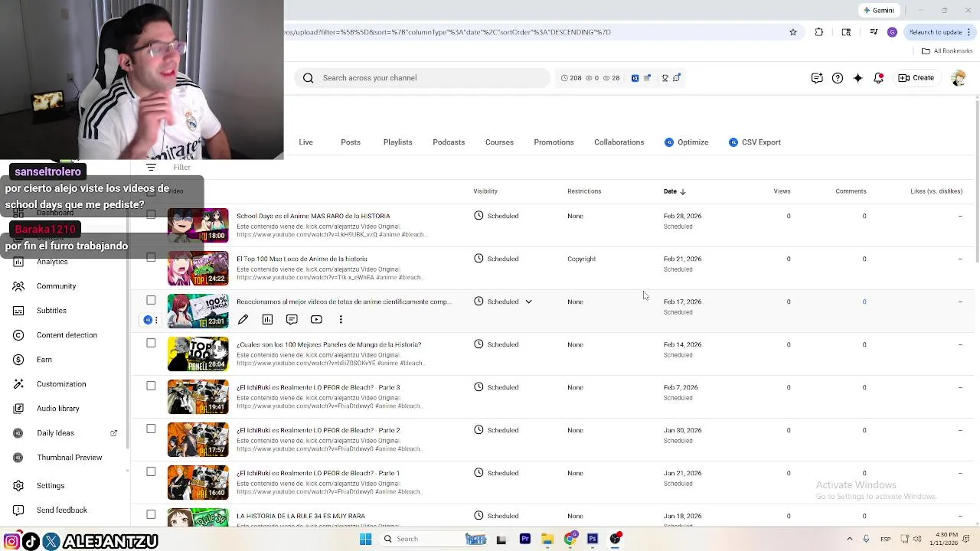
Task: Open the All Bookmarks folder
Action: (x=947, y=51)
